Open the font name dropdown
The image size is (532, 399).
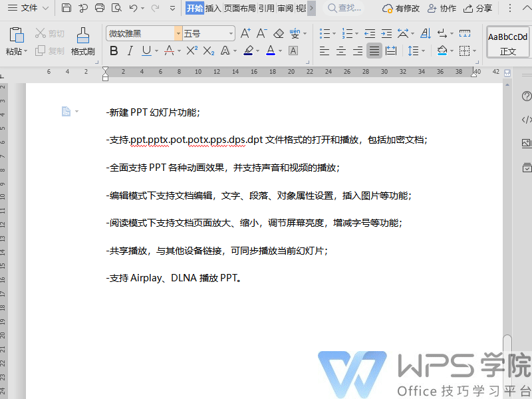179,33
